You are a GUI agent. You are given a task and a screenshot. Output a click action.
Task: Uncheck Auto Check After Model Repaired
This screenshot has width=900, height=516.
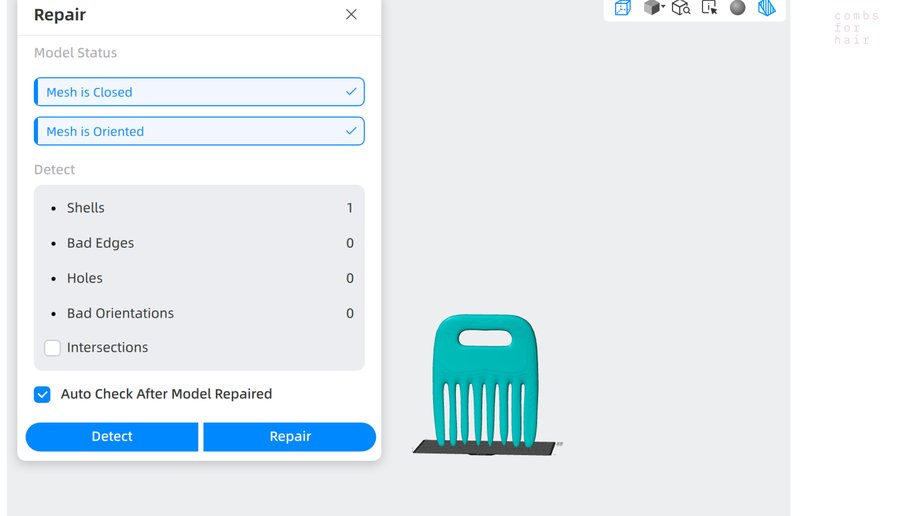(x=42, y=394)
